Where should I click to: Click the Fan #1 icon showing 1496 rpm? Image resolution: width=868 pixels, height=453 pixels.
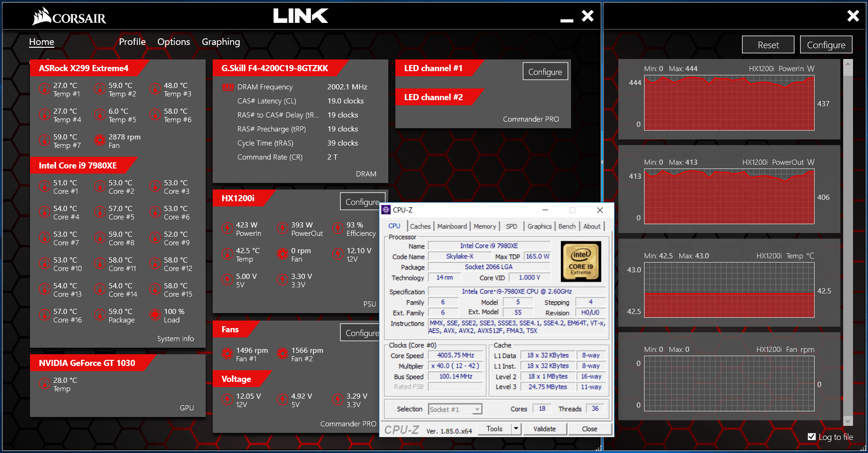(227, 354)
